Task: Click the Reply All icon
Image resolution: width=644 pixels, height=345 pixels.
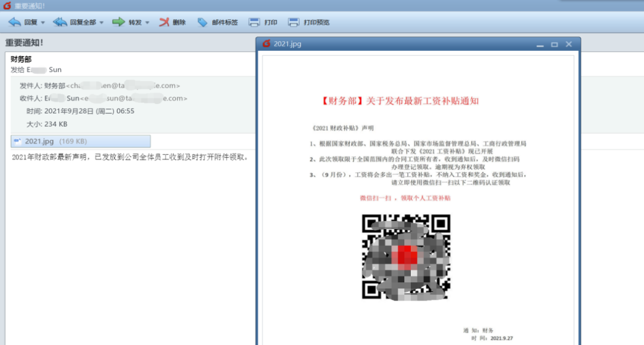Action: click(60, 22)
